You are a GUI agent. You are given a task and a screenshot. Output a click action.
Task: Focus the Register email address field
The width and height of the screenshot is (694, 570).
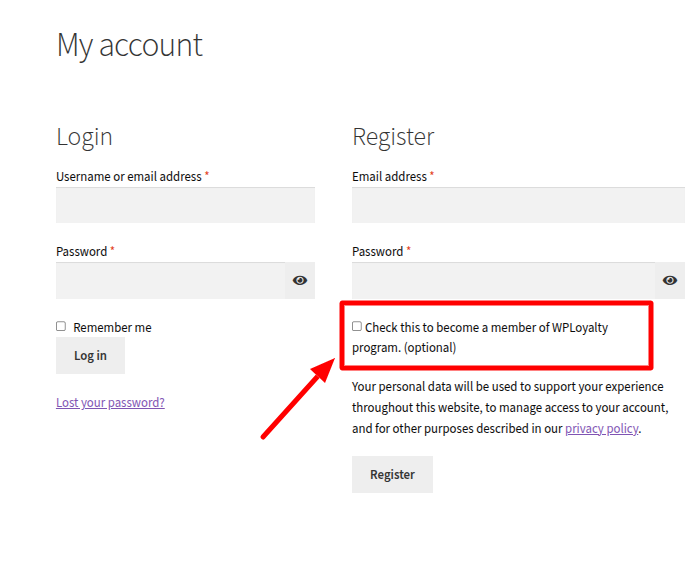pyautogui.click(x=518, y=205)
